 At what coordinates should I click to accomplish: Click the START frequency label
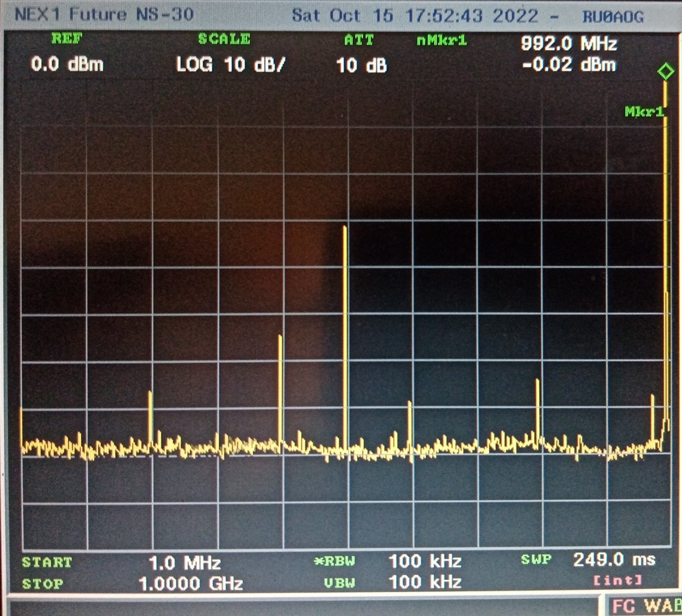(47, 563)
